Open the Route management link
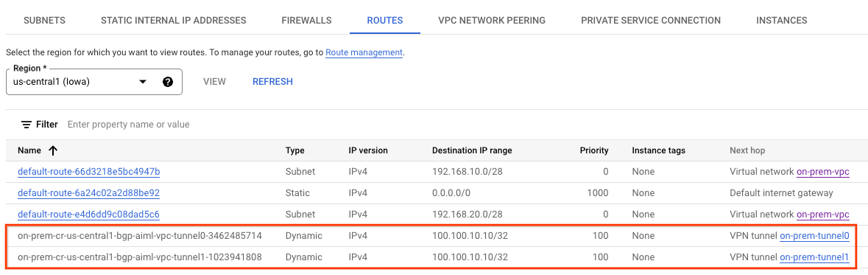The height and width of the screenshot is (275, 868). 364,52
